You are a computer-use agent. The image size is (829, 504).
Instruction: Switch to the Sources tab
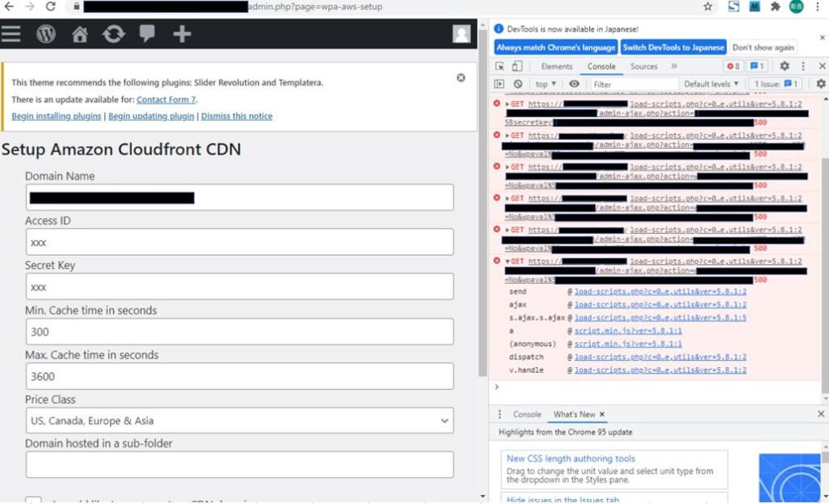pyautogui.click(x=644, y=67)
